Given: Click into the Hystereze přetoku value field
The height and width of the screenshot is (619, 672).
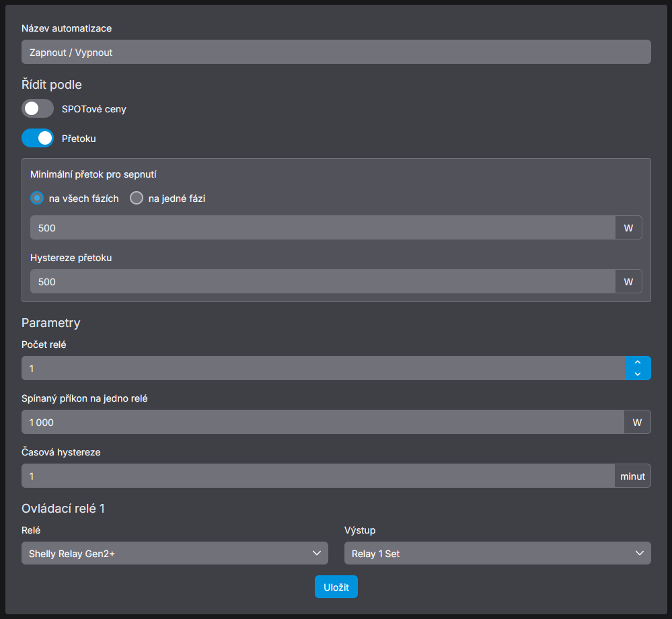Looking at the screenshot, I should click(x=322, y=281).
